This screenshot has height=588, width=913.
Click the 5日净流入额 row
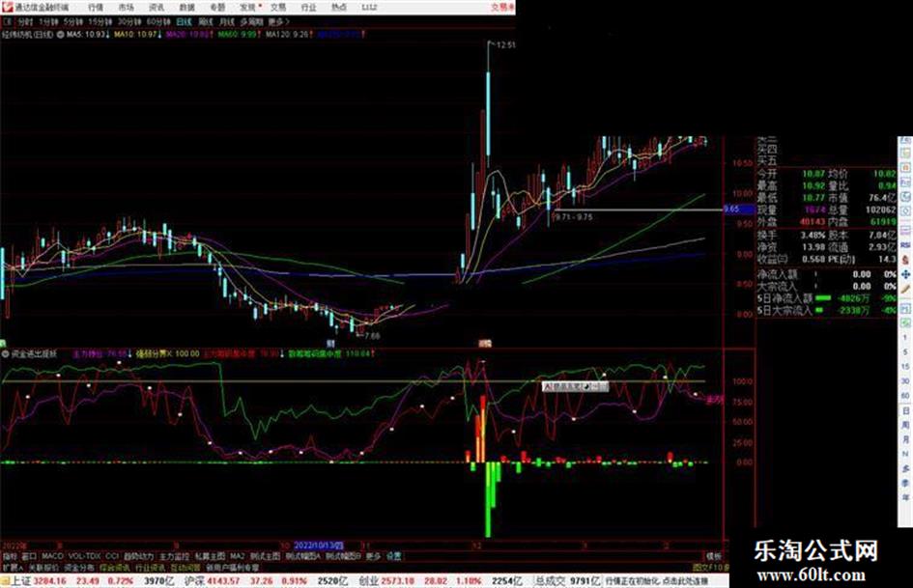tap(826, 298)
